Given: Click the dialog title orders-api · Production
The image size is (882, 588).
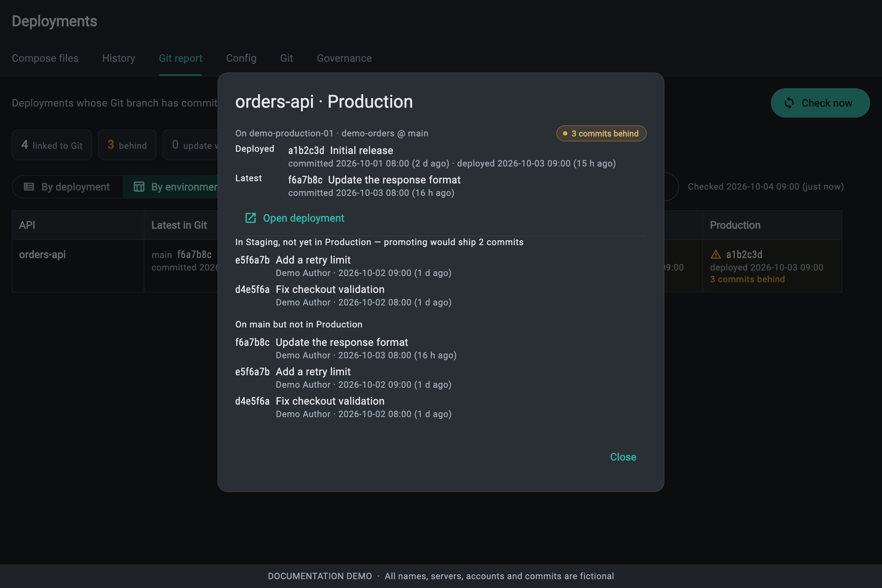Looking at the screenshot, I should [x=324, y=102].
